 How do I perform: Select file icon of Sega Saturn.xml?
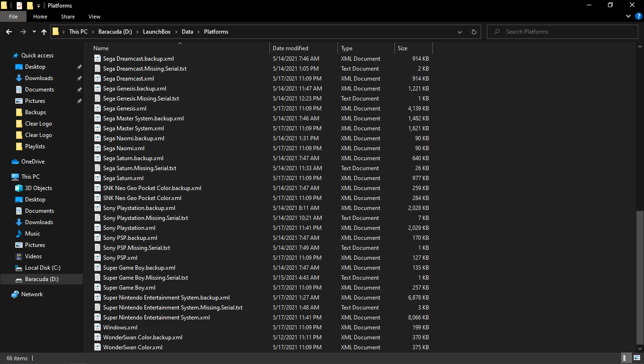98,178
